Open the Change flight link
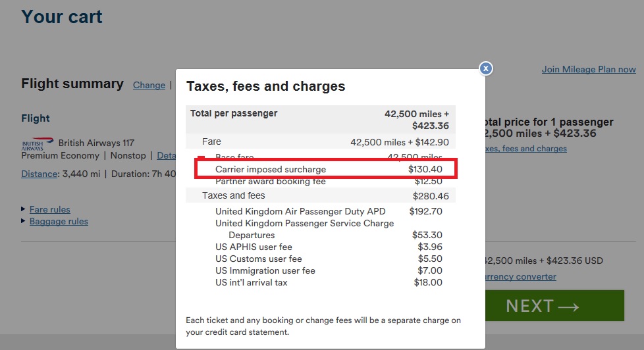Viewport: 644px width, 350px height. (x=149, y=86)
